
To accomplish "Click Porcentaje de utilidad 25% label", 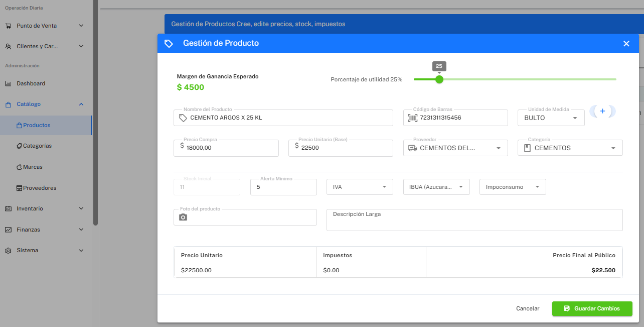I will [x=367, y=79].
